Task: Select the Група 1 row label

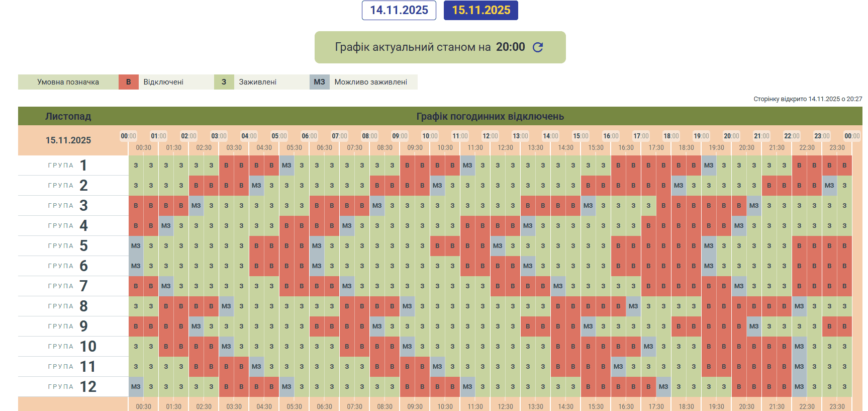Action: [68, 166]
